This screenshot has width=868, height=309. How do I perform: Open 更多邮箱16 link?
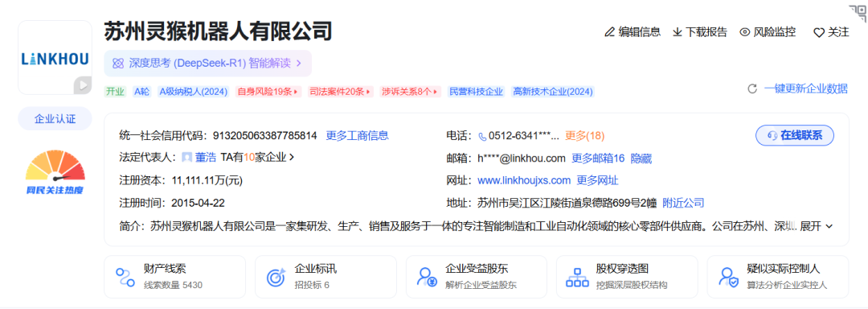tap(598, 159)
